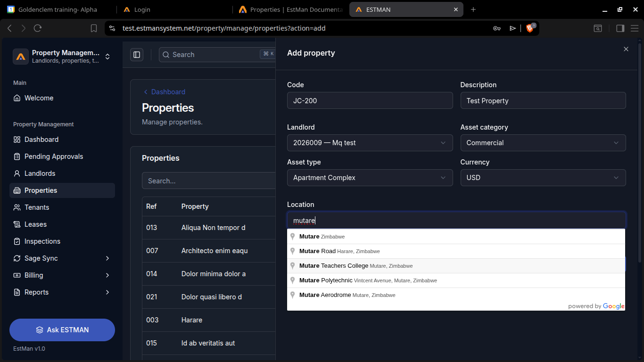Image resolution: width=644 pixels, height=362 pixels.
Task: Click Ask ESTMAN button
Action: 62,330
